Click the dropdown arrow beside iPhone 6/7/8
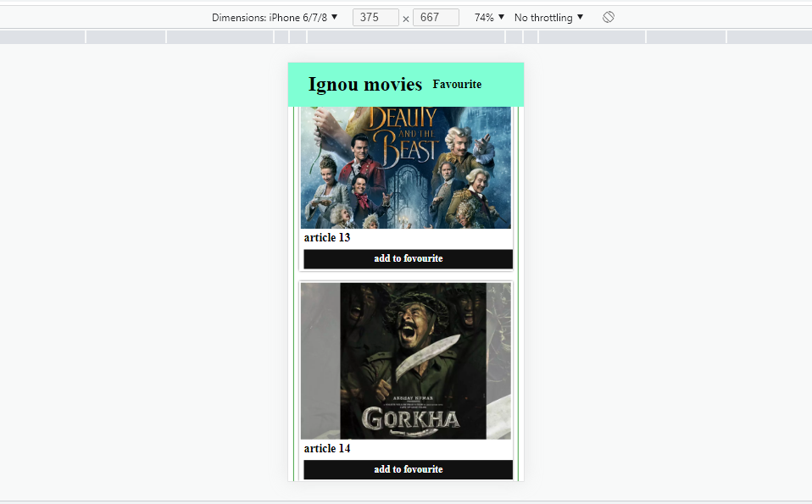Screen dimensions: 812x504 [334, 17]
